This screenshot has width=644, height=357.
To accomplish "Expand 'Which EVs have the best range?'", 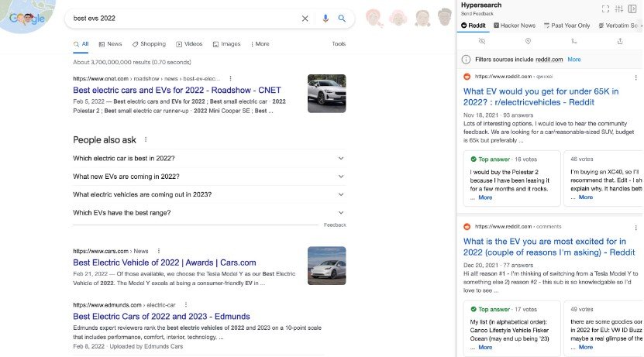I will [209, 212].
